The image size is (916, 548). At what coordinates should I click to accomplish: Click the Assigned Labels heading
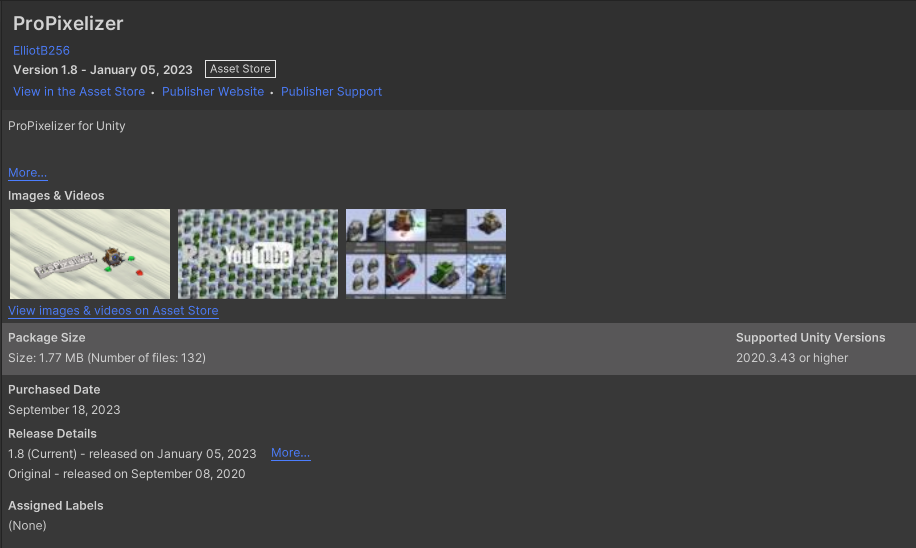point(56,506)
